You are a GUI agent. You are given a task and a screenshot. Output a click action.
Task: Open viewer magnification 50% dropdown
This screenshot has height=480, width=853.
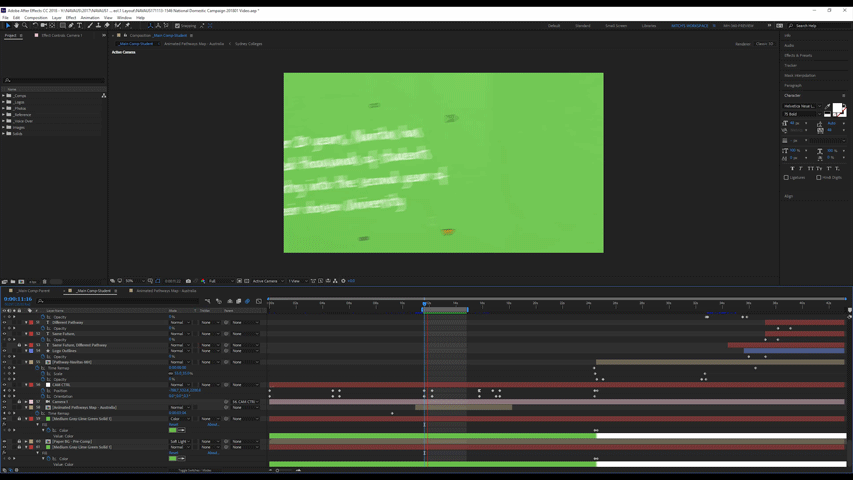pyautogui.click(x=135, y=281)
